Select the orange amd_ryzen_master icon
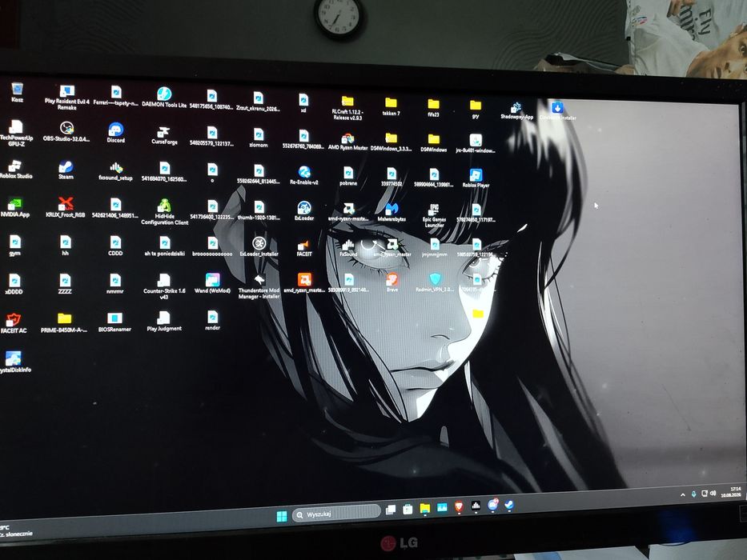Screen dimensions: 747x560 pyautogui.click(x=304, y=283)
